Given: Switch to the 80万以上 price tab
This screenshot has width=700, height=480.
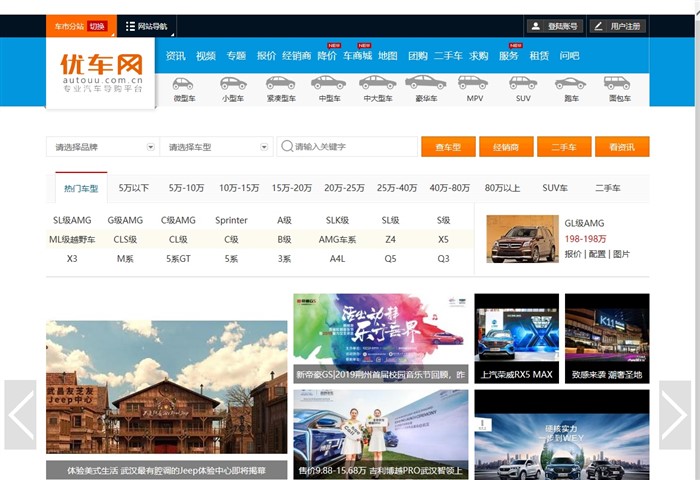Looking at the screenshot, I should pyautogui.click(x=502, y=188).
